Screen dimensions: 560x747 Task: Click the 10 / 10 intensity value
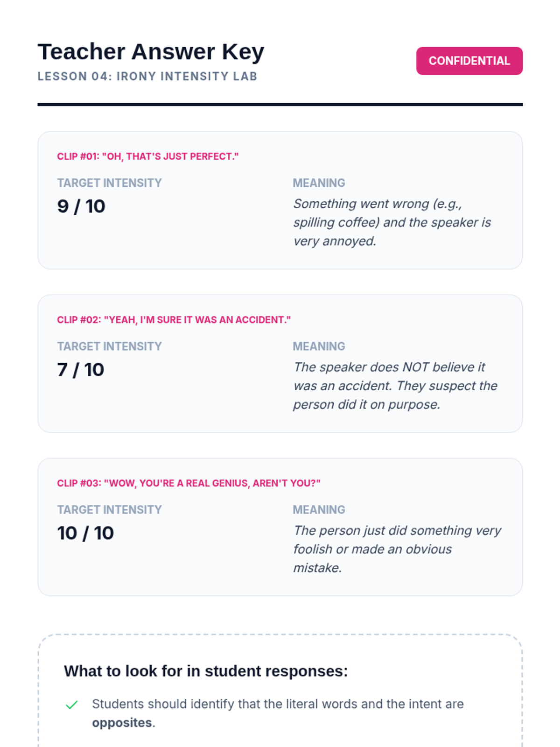85,533
